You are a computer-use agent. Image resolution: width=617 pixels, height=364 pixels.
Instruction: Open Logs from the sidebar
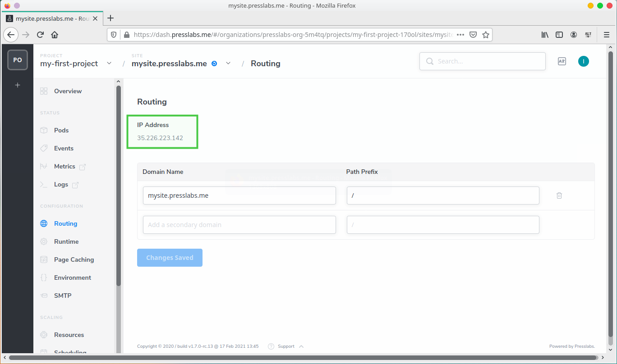click(61, 184)
